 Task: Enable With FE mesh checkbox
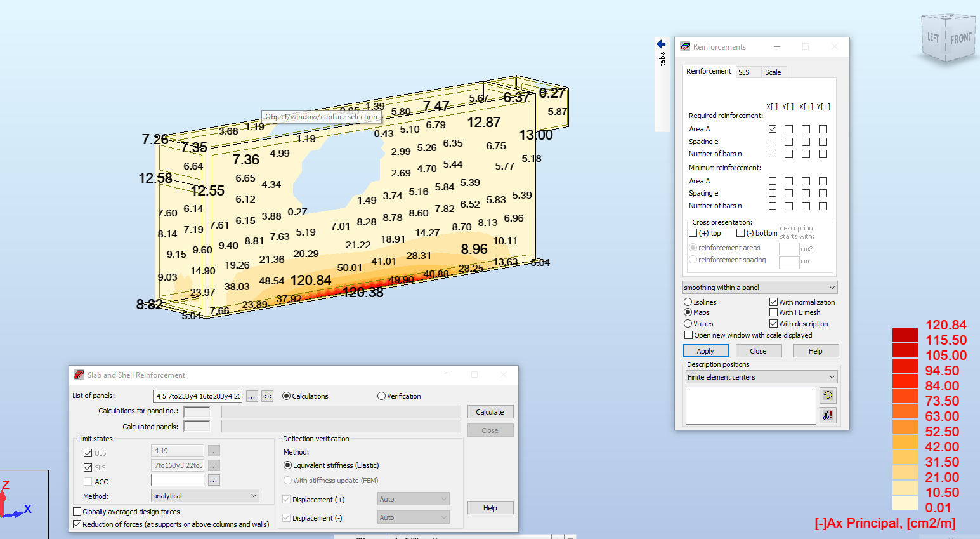(x=773, y=312)
